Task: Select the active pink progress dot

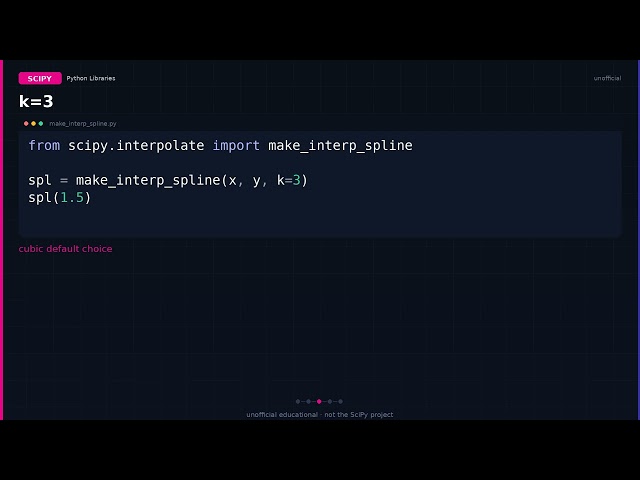Action: 319,401
